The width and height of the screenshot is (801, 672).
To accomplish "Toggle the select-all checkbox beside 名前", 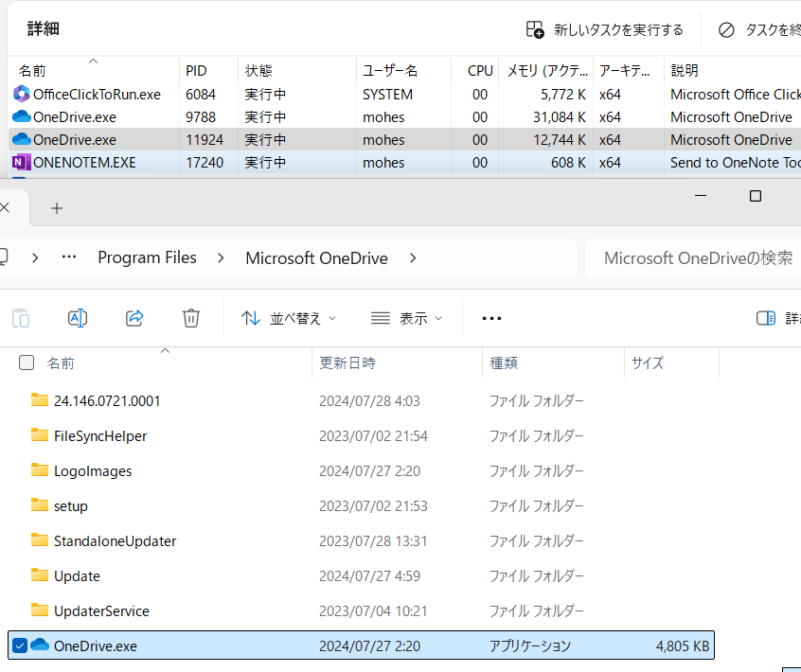I will pos(27,363).
